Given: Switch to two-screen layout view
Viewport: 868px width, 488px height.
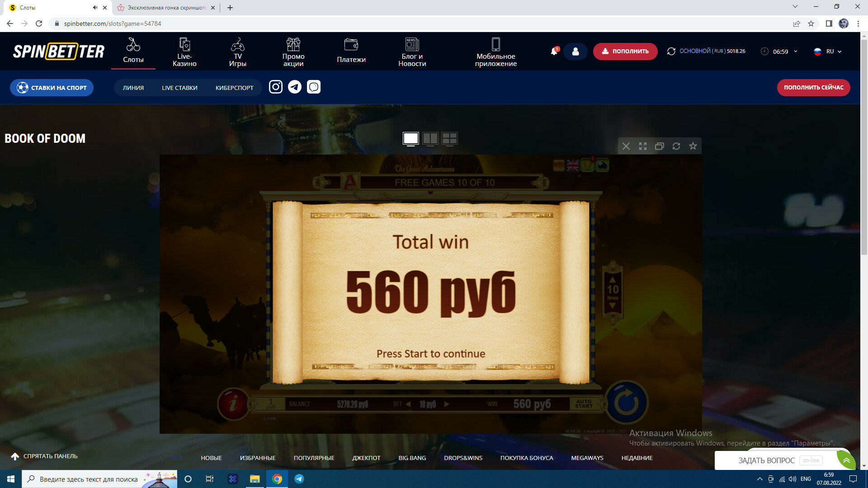Looking at the screenshot, I should 430,138.
